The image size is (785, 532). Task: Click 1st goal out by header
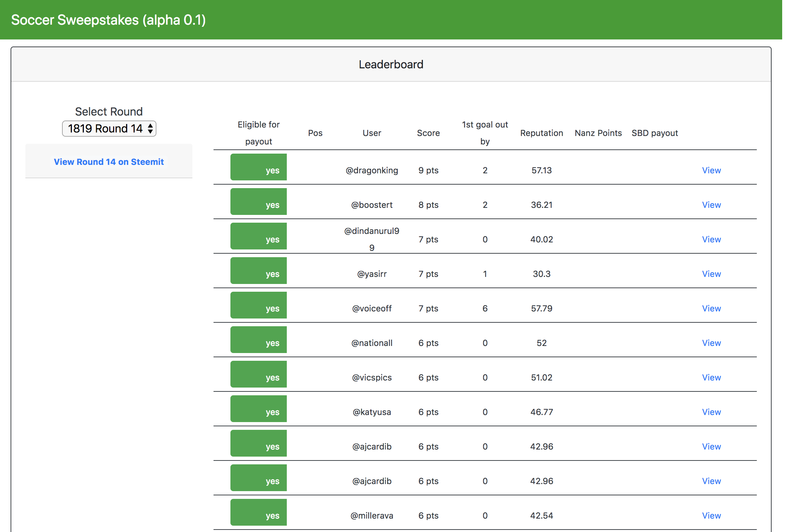pyautogui.click(x=485, y=133)
